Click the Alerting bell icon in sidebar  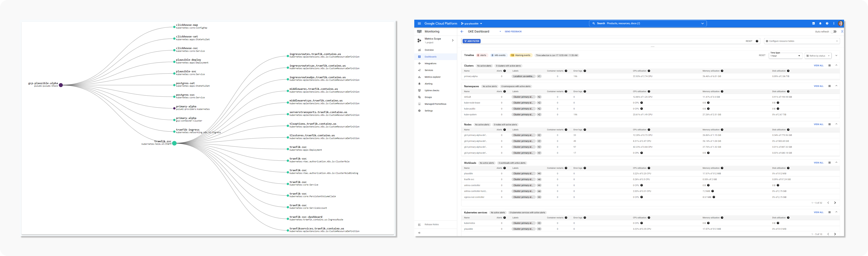tap(419, 84)
